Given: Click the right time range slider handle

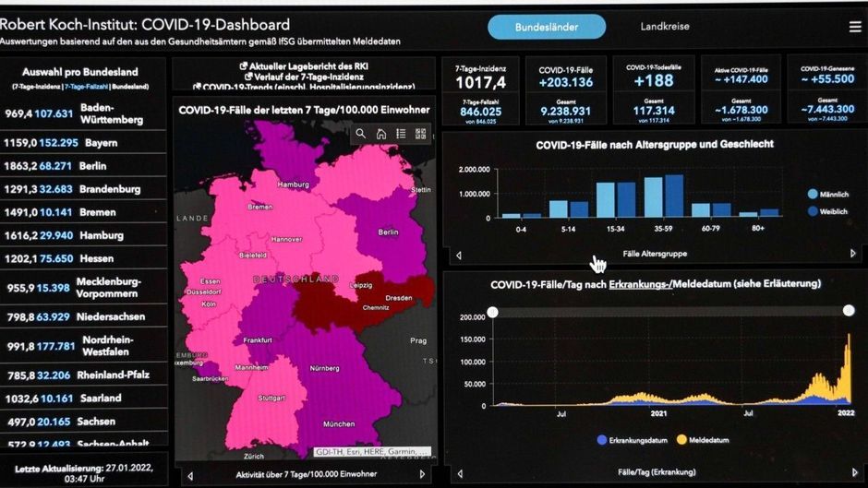Looking at the screenshot, I should (x=849, y=310).
